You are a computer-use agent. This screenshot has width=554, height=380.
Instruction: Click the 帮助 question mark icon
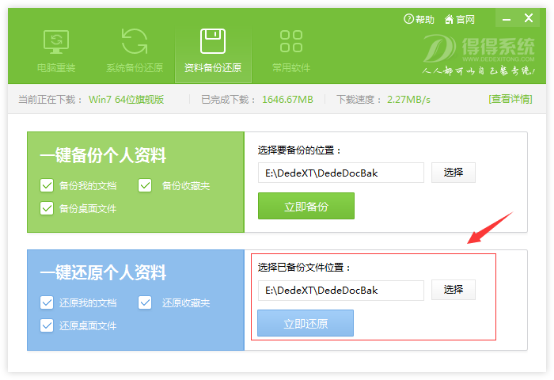click(x=408, y=19)
